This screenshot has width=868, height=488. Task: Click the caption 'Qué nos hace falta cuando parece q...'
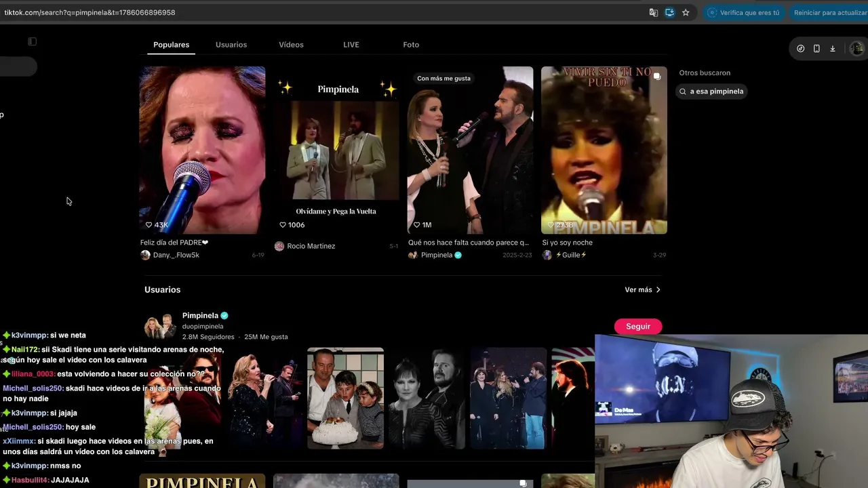pyautogui.click(x=469, y=243)
